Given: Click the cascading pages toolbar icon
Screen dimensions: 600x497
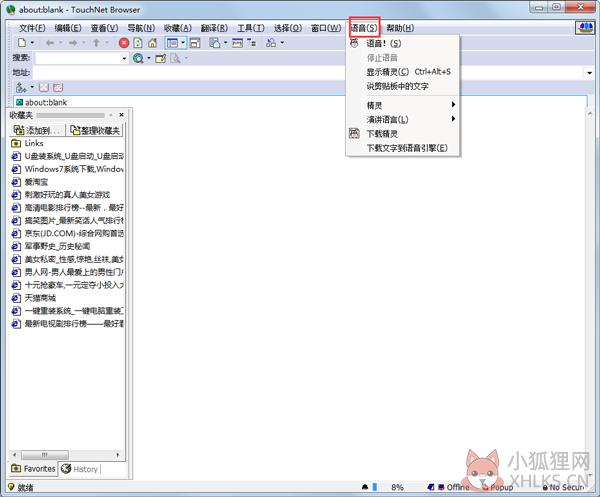Looking at the screenshot, I should (x=215, y=43).
